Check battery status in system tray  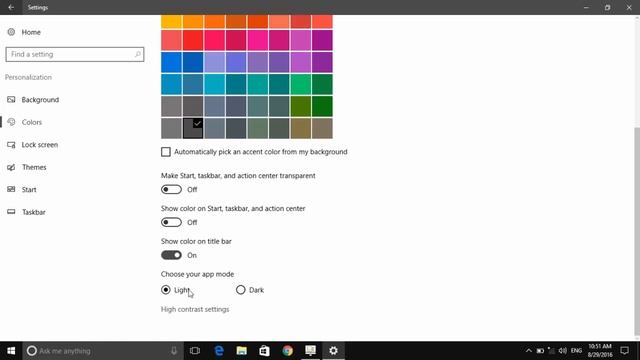540,351
